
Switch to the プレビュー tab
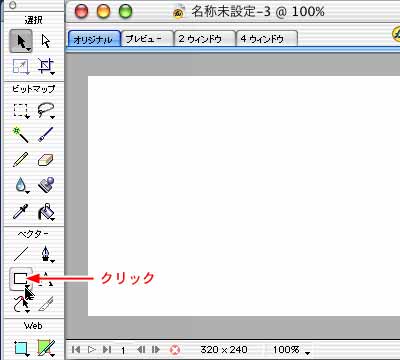[x=147, y=38]
